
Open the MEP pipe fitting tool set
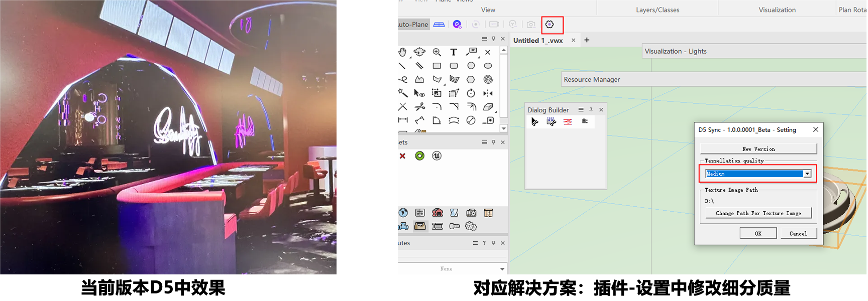click(x=403, y=226)
